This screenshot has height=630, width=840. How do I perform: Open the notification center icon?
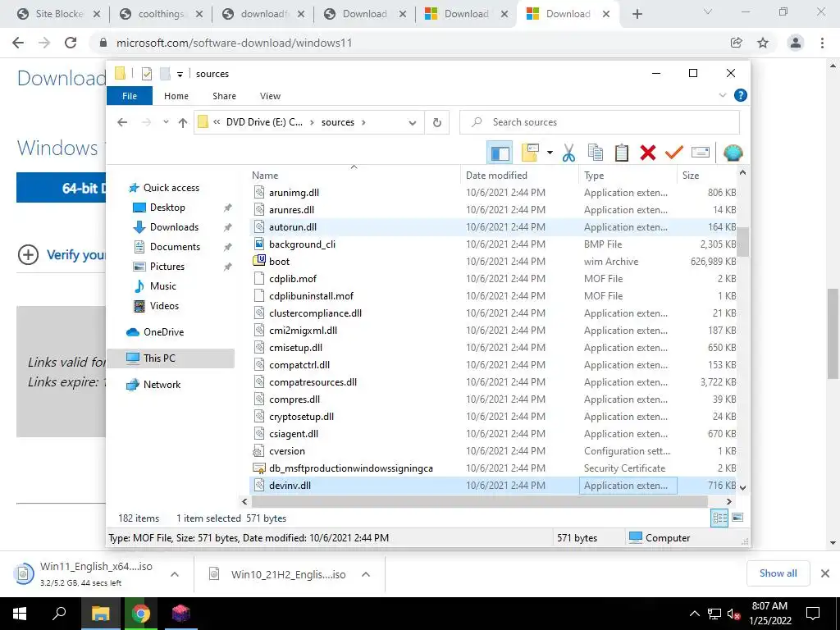pos(813,614)
